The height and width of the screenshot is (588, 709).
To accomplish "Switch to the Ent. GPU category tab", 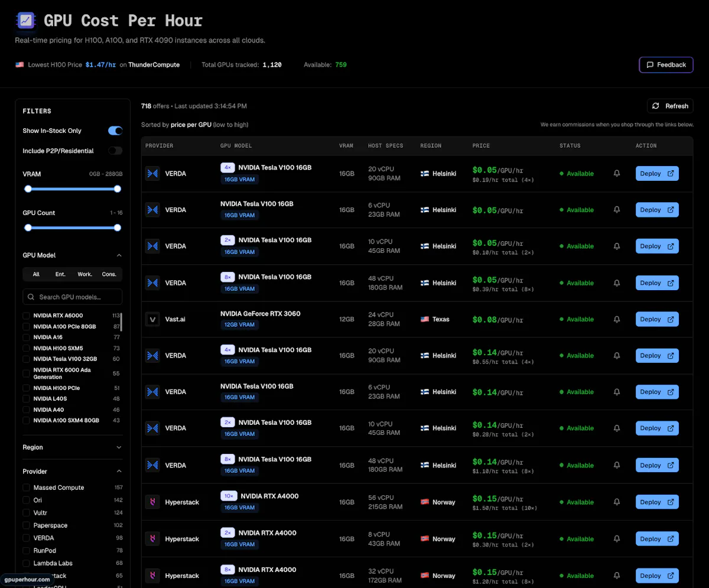I will (x=60, y=274).
